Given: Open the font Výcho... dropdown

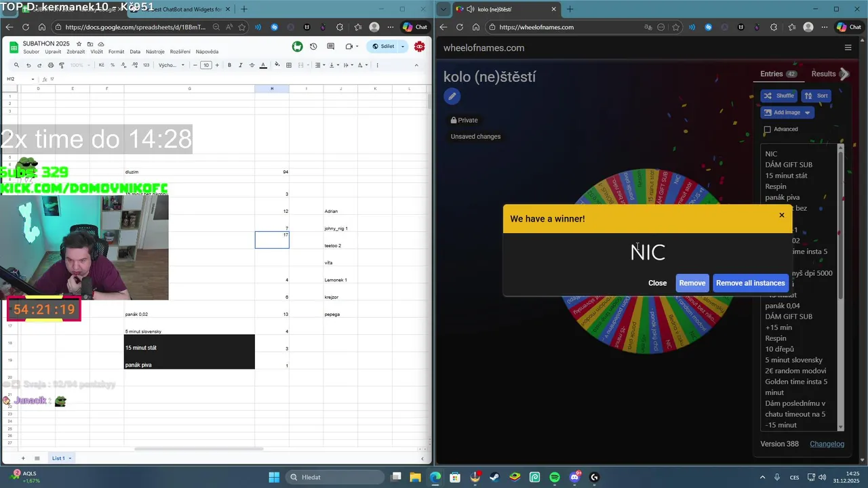Looking at the screenshot, I should 172,65.
